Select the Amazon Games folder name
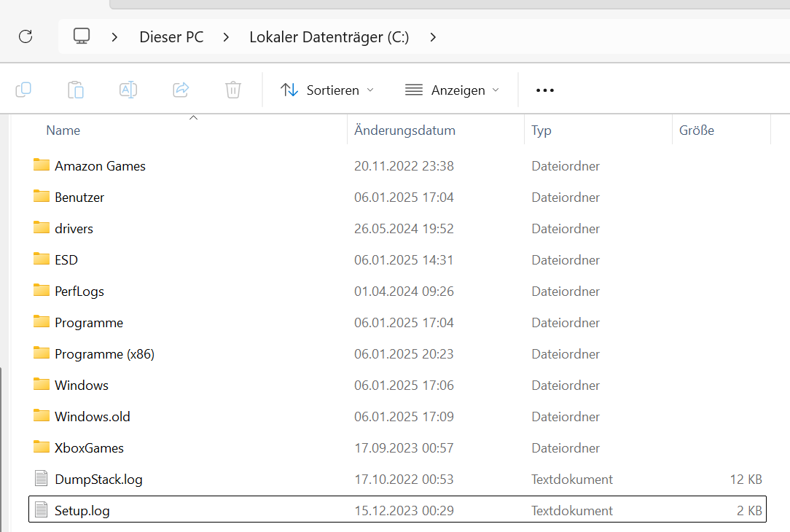Image resolution: width=790 pixels, height=532 pixels. click(x=100, y=165)
